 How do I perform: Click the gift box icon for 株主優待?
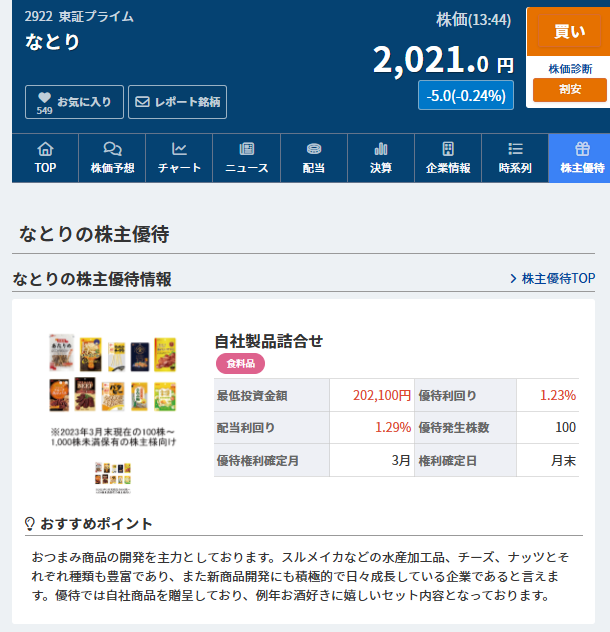(x=582, y=149)
